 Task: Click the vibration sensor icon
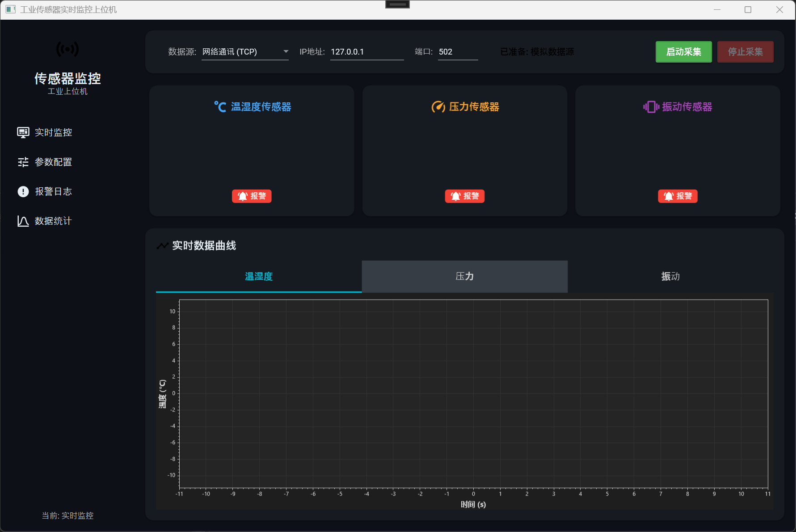[x=651, y=107]
